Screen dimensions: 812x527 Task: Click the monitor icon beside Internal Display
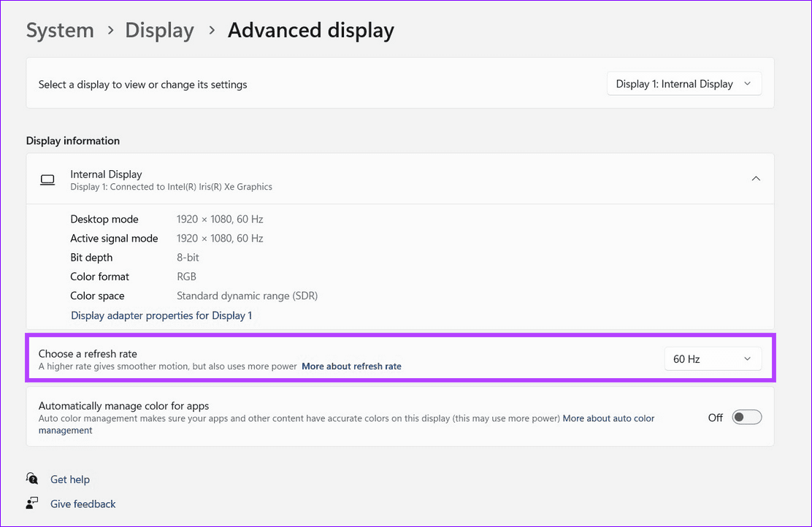pos(47,180)
